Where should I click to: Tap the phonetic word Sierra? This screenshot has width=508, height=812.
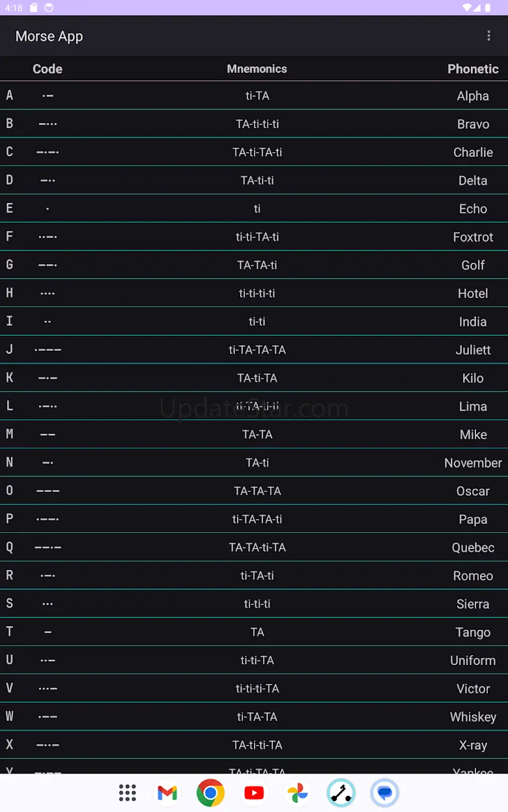click(x=473, y=604)
